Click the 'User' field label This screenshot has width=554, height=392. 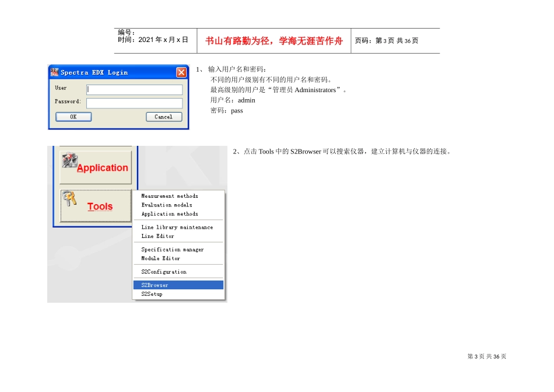pos(61,88)
